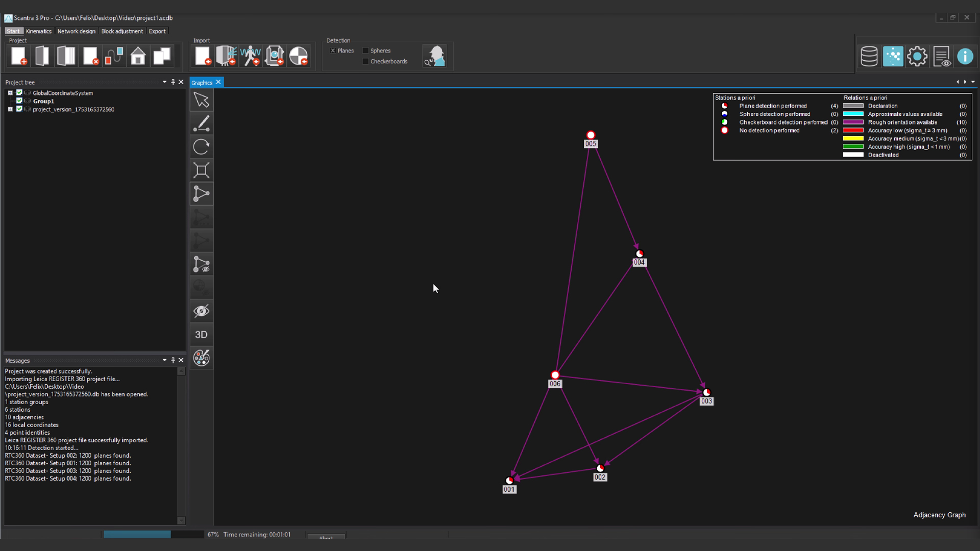Enable the Spheres detection checkbox
Viewport: 980px width, 551px height.
[x=365, y=51]
